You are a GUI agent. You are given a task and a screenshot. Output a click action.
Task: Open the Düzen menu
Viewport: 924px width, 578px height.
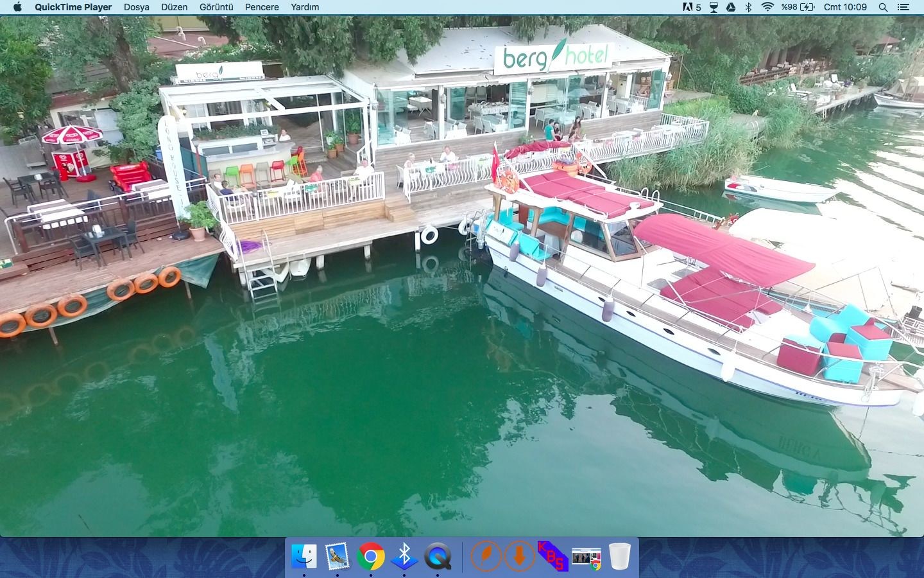click(x=175, y=7)
